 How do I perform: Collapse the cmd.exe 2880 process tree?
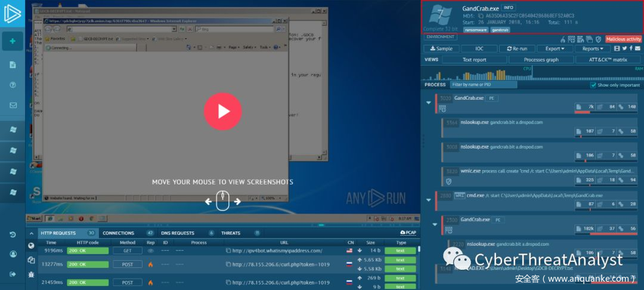coord(428,200)
